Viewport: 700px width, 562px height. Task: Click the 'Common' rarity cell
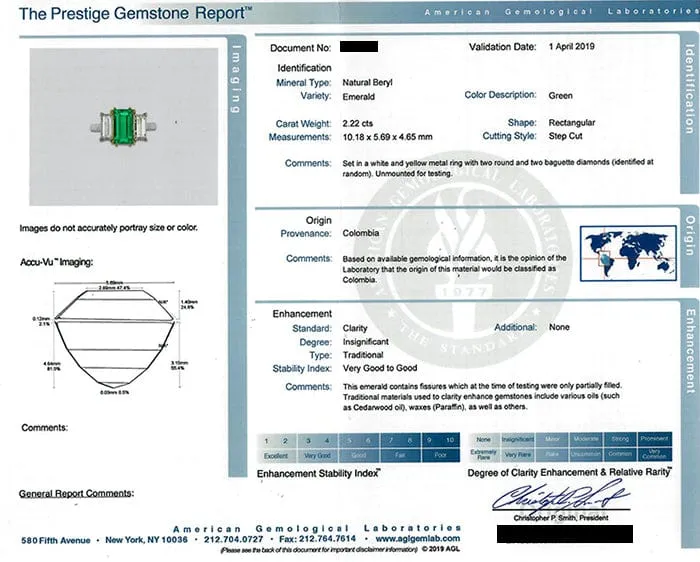[x=620, y=454]
